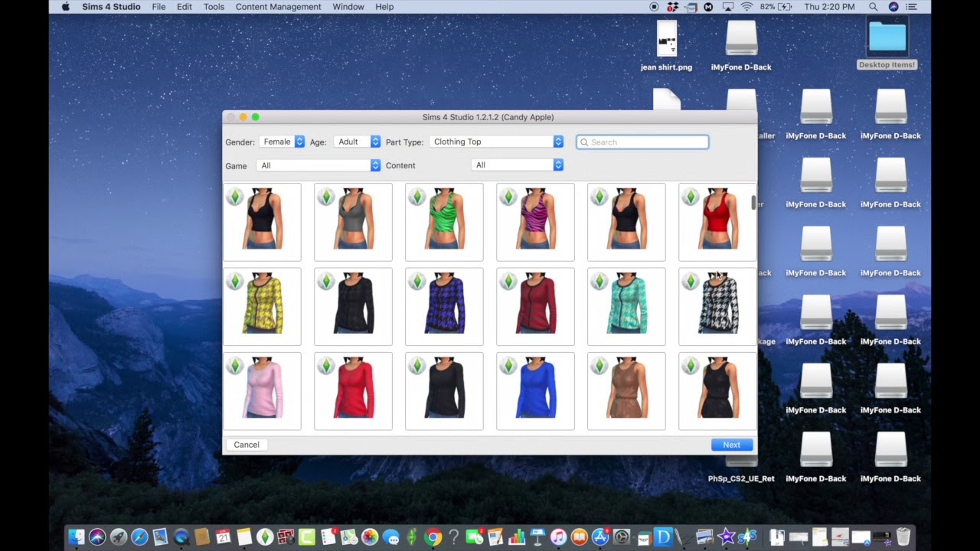Viewport: 980px width, 551px height.
Task: Open the Gender dropdown showing Female
Action: 282,142
